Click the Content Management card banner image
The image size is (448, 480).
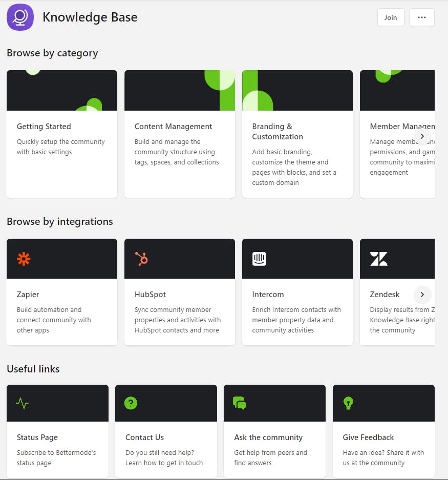coord(180,91)
